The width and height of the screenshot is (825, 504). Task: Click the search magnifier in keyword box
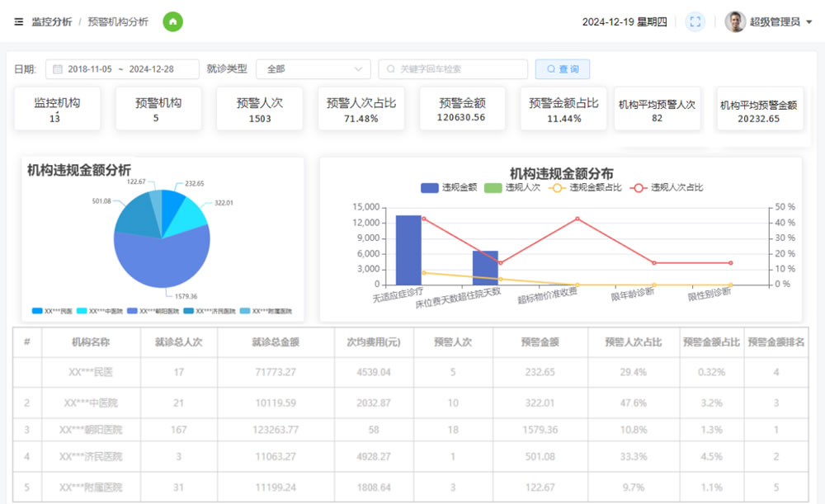[x=391, y=69]
